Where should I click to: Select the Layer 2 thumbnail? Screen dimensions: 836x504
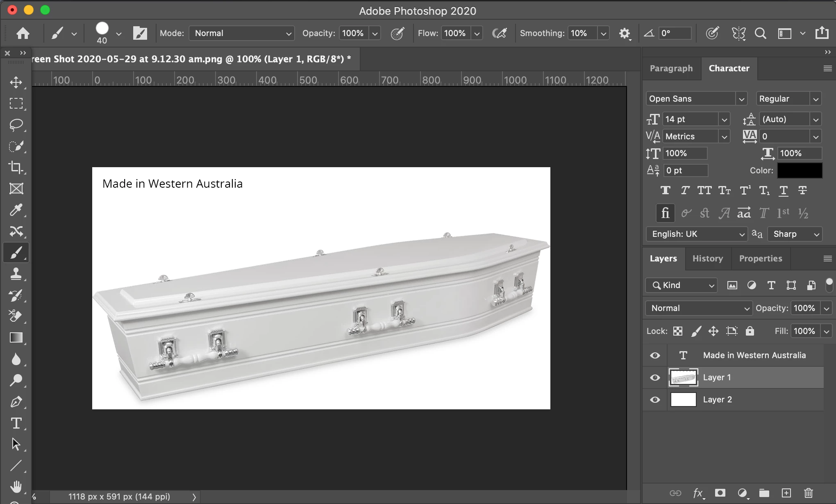click(683, 400)
